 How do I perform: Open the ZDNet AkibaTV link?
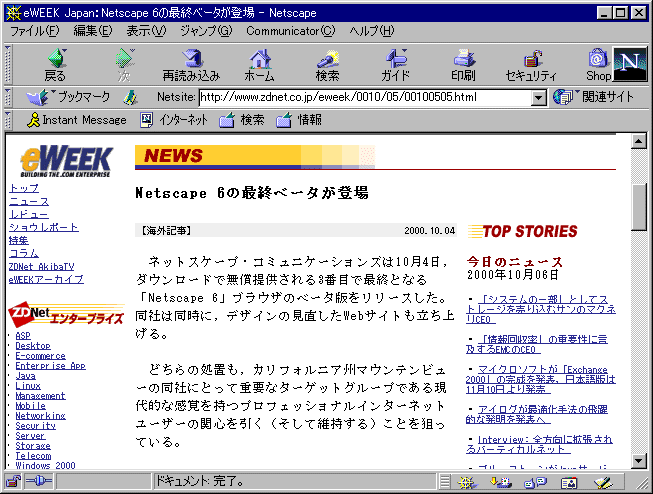41,267
